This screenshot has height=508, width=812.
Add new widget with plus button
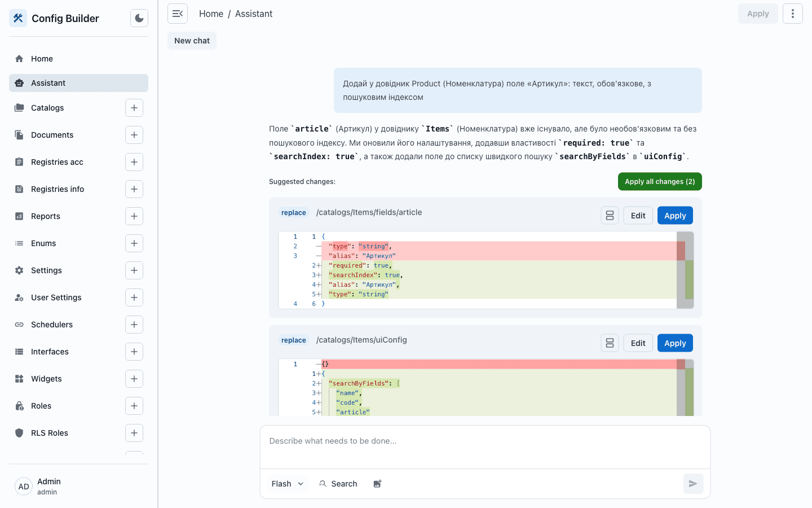(134, 379)
